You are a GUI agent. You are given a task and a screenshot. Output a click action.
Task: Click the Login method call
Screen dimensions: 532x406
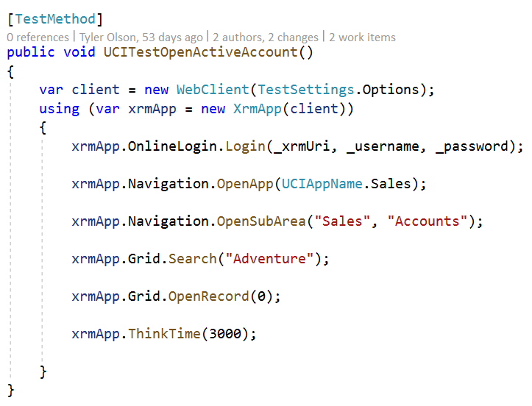[245, 146]
